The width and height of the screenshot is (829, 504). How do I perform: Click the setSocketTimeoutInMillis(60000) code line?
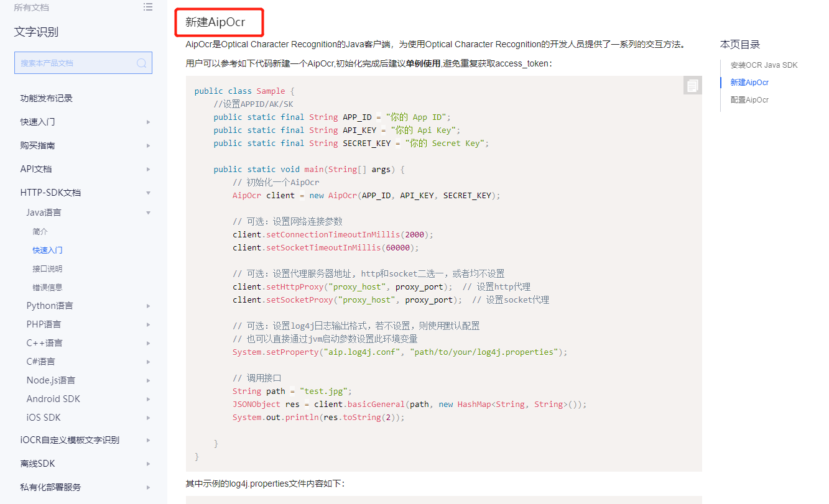click(x=326, y=248)
